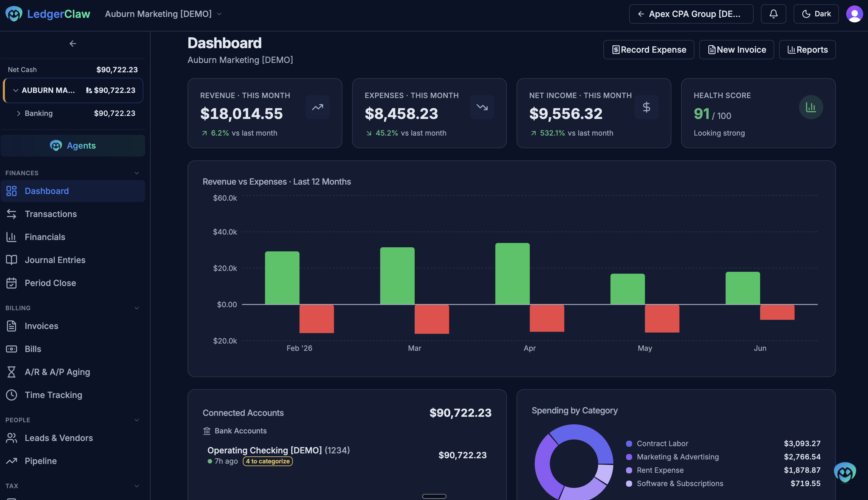
Task: Open Leads & Vendors page
Action: (x=73, y=438)
